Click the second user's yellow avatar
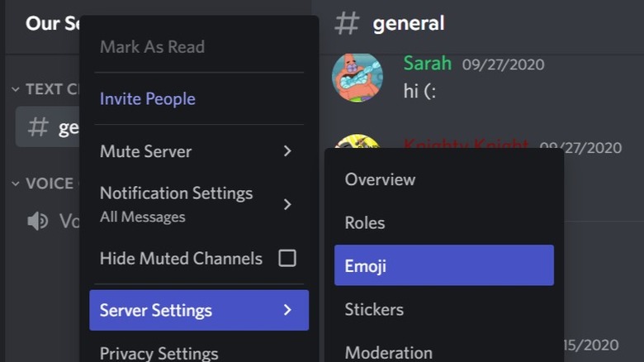The width and height of the screenshot is (644, 362). (357, 144)
